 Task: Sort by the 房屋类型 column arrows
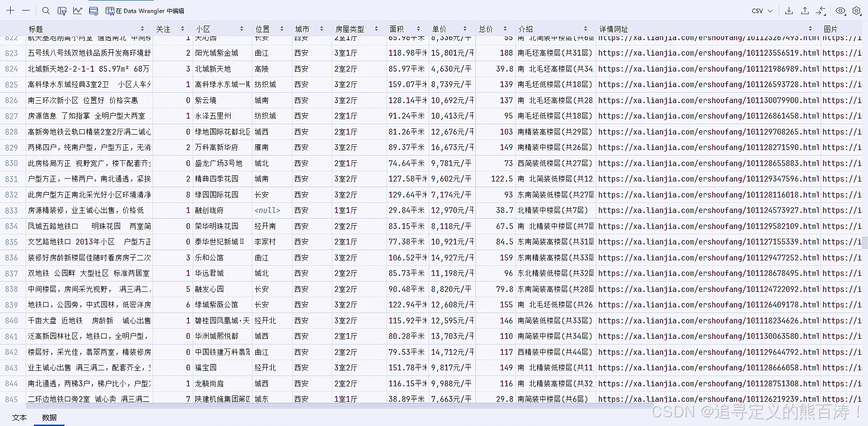376,29
